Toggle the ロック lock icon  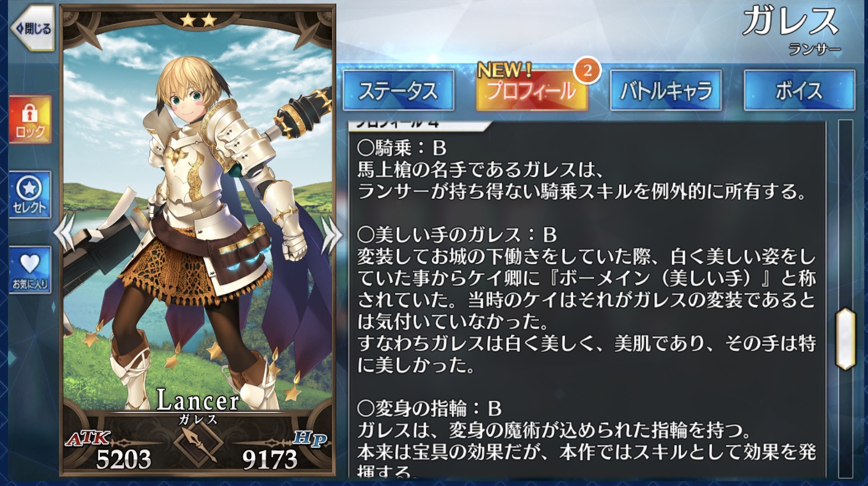(x=31, y=119)
